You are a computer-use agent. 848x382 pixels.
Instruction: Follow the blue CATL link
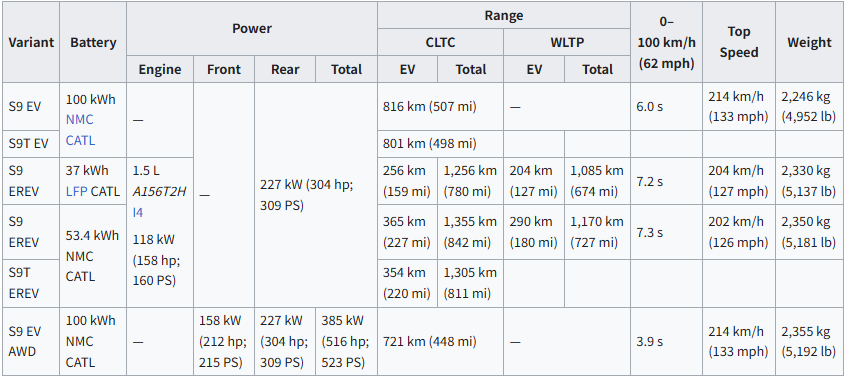(80, 141)
